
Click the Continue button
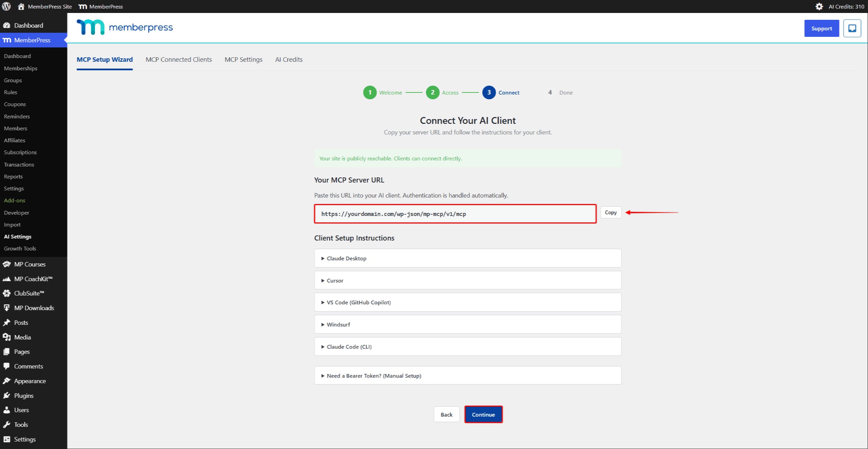point(483,415)
